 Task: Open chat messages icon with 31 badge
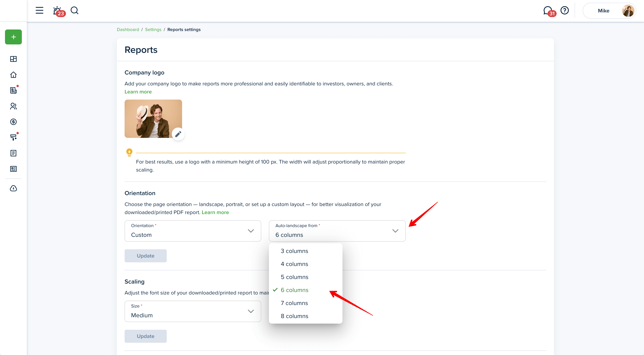548,11
